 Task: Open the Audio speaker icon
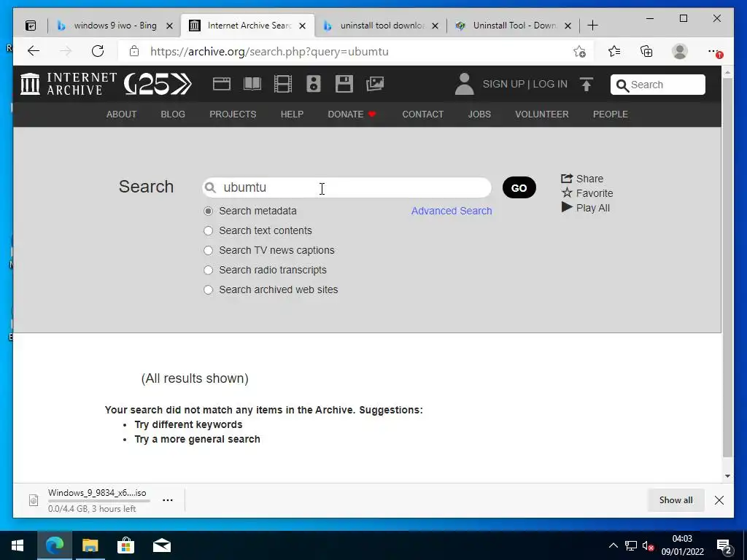pyautogui.click(x=314, y=84)
